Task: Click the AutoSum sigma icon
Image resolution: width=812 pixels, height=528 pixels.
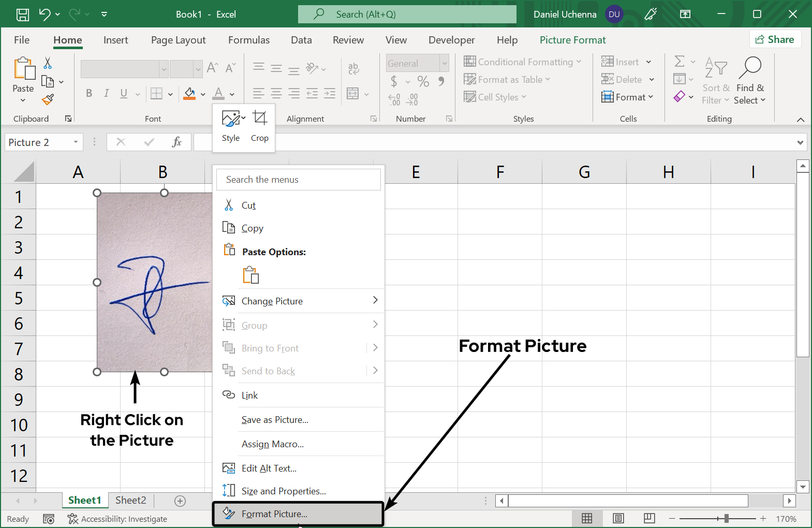Action: tap(680, 62)
